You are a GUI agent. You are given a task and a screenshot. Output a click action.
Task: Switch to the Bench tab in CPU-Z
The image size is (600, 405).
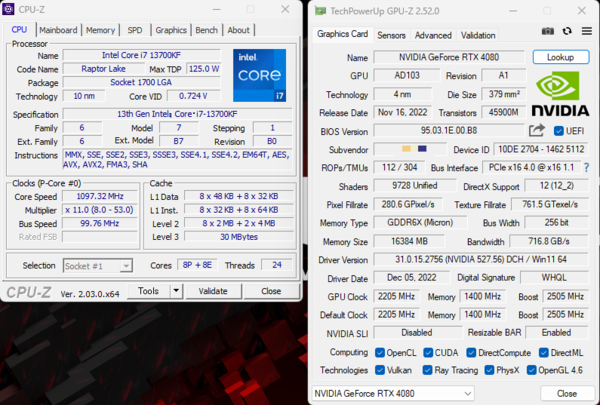pyautogui.click(x=207, y=30)
